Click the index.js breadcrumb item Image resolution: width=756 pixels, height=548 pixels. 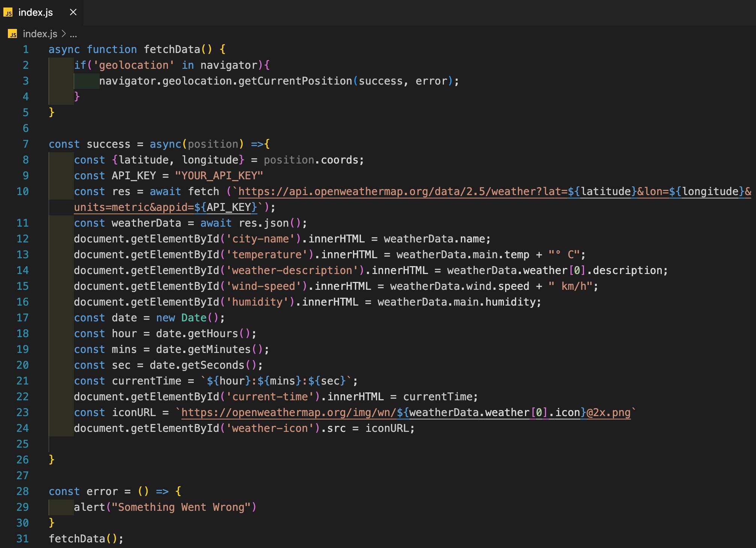coord(40,34)
